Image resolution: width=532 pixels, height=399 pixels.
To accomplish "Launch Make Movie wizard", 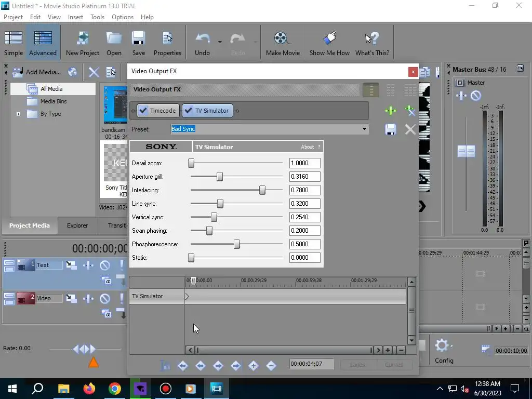I will 283,43.
